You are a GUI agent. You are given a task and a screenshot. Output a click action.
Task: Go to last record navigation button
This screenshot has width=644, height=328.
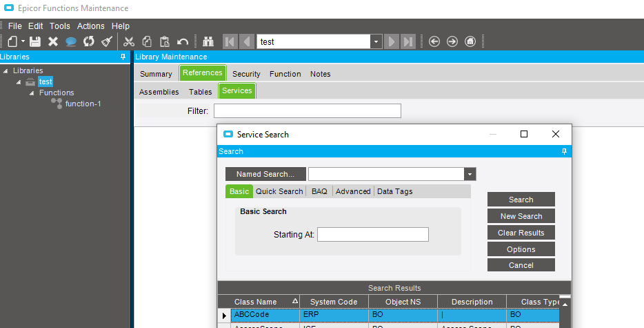click(407, 41)
